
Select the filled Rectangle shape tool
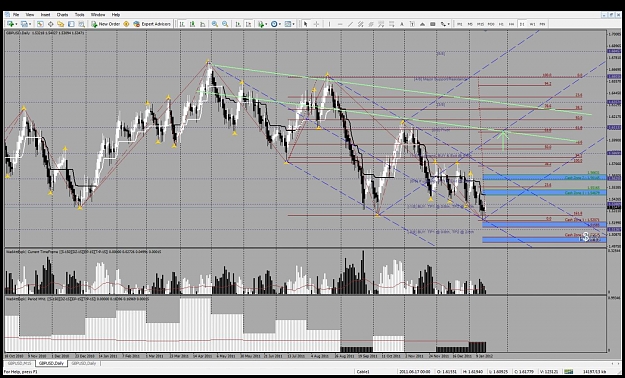tap(432, 24)
